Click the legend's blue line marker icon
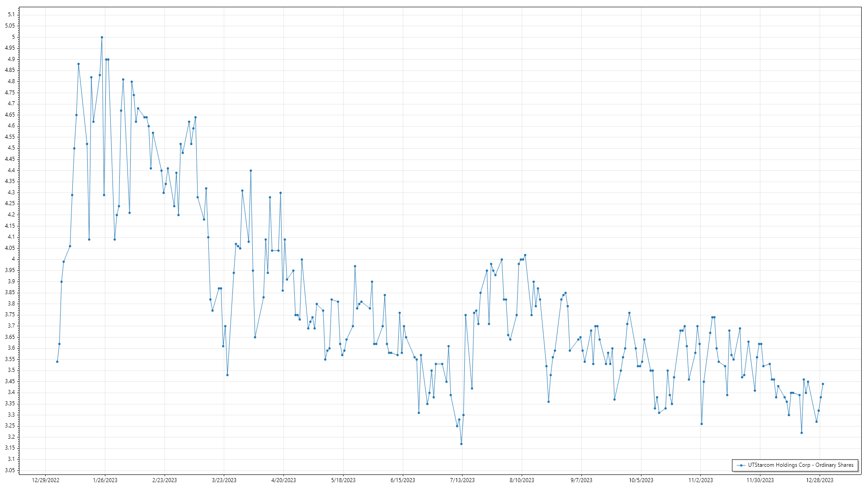868x488 pixels. click(x=741, y=465)
